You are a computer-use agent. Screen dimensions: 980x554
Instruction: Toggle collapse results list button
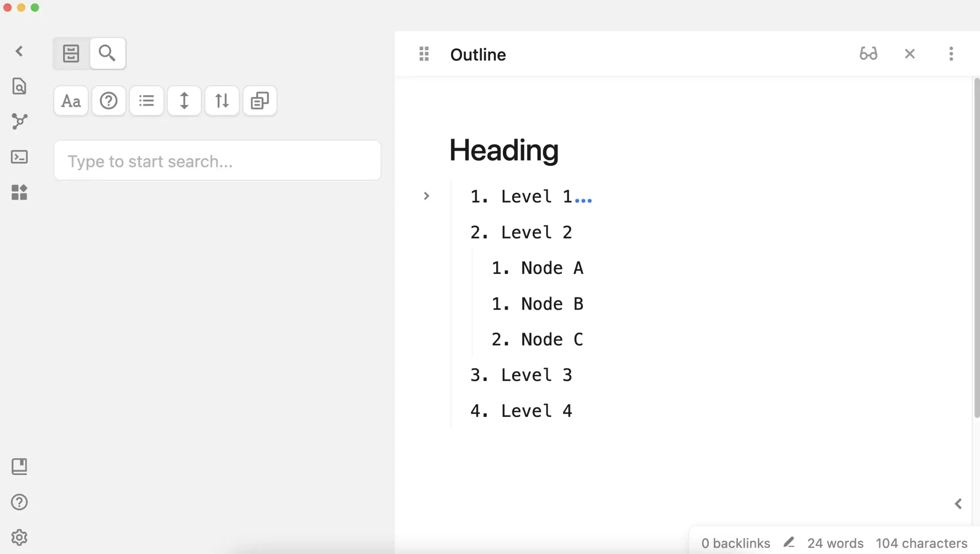146,101
